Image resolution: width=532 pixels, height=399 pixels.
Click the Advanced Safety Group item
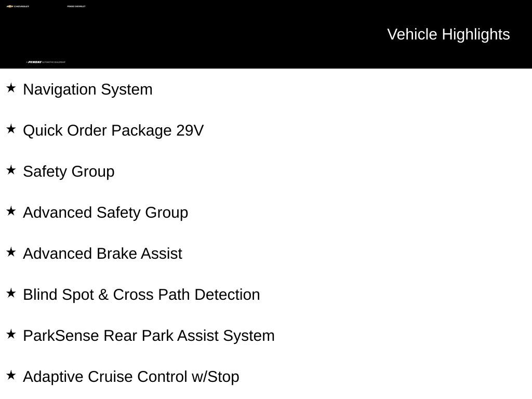105,212
